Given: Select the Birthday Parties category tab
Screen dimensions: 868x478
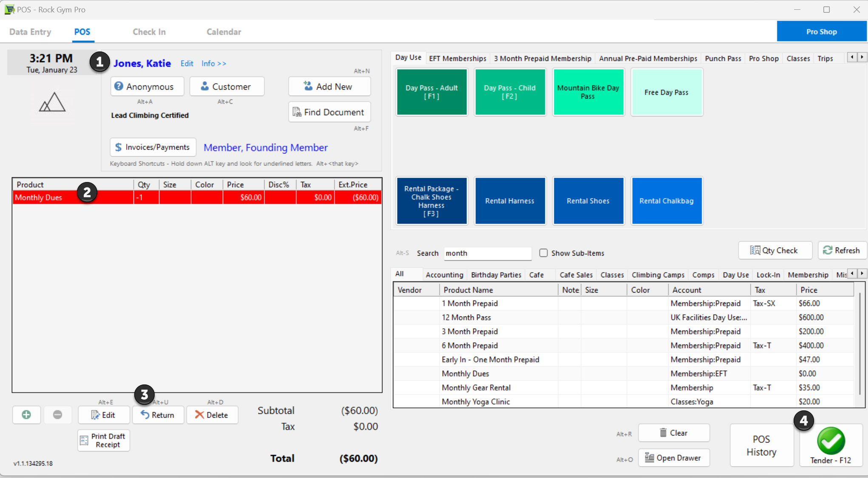Looking at the screenshot, I should 496,275.
